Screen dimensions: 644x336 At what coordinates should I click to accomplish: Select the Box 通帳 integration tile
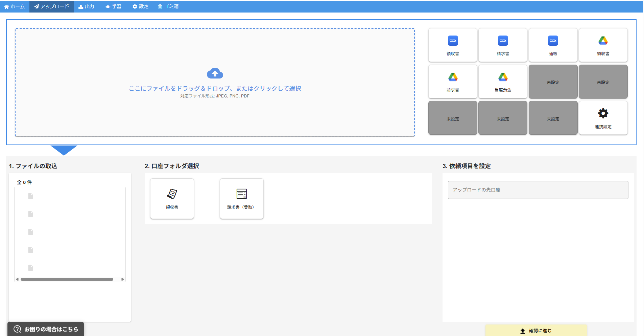pyautogui.click(x=553, y=45)
